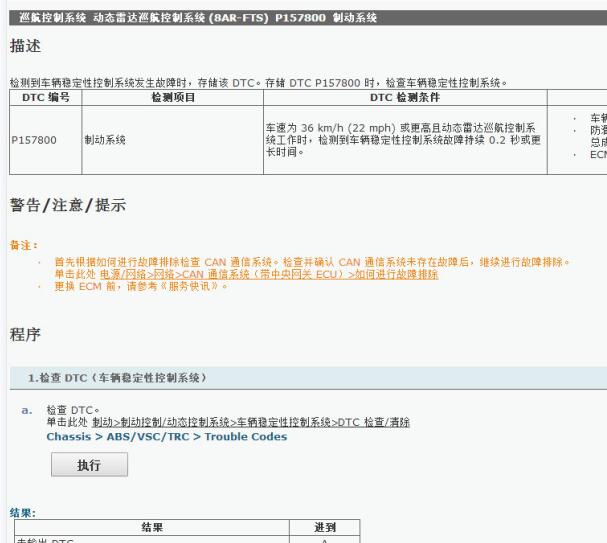Image resolution: width=607 pixels, height=543 pixels.
Task: Click the 执行 button
Action: click(89, 464)
